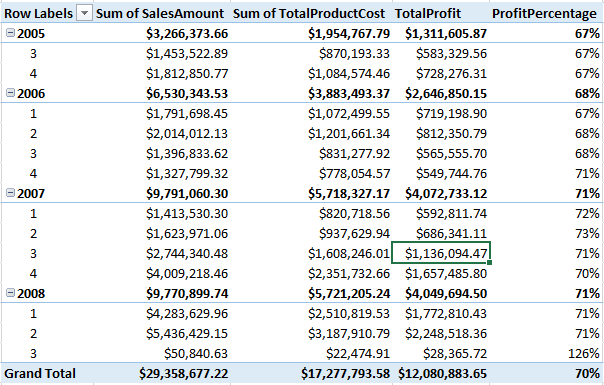This screenshot has height=385, width=604.
Task: Open the Row Labels filter dropdown
Action: coord(84,13)
